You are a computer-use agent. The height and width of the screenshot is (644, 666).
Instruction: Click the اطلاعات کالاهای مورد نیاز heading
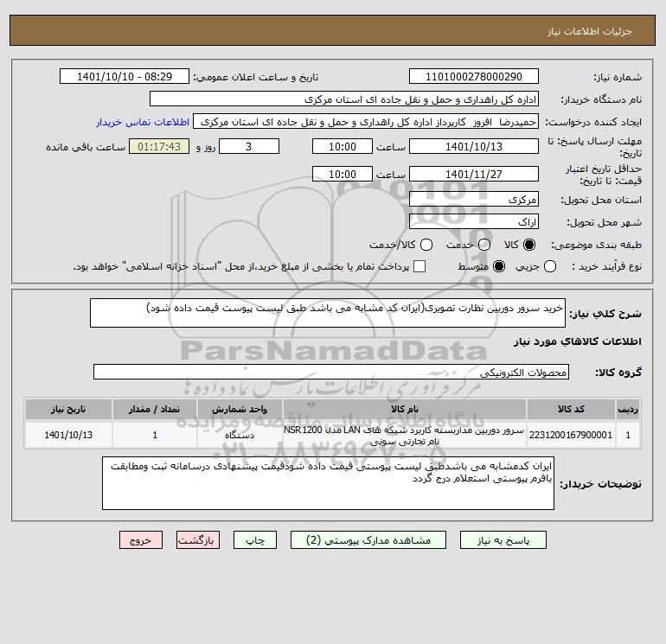pyautogui.click(x=578, y=341)
